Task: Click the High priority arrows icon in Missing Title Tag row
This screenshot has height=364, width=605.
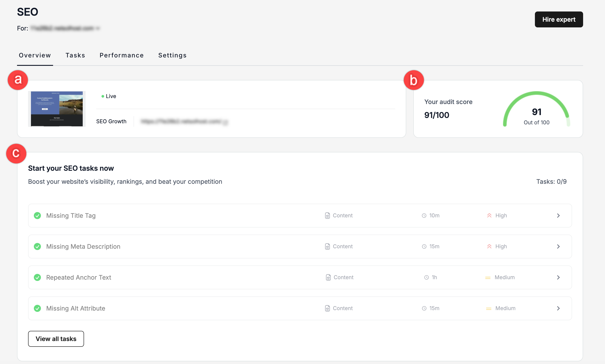Action: point(489,216)
